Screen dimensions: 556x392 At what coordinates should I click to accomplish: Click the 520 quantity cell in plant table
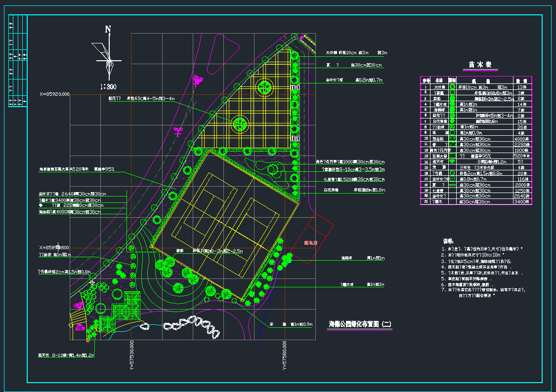[522, 156]
